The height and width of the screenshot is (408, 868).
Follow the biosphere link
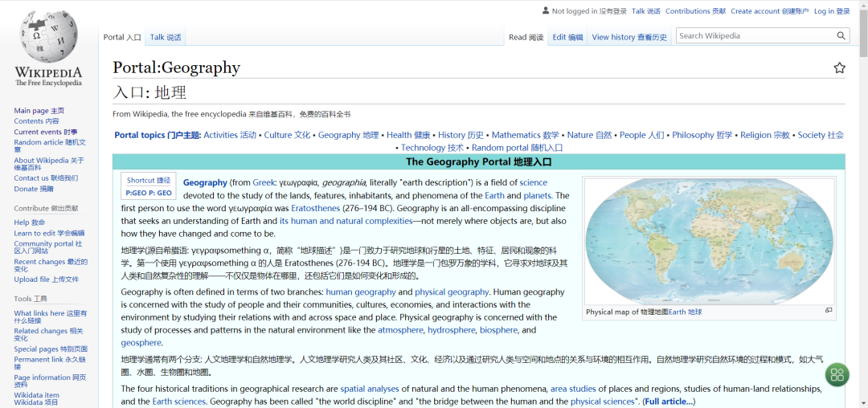pyautogui.click(x=498, y=330)
